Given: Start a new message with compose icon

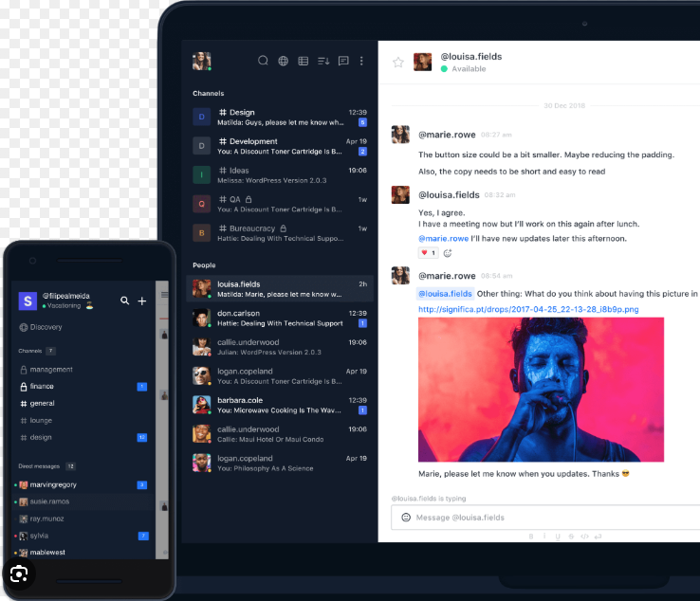Looking at the screenshot, I should (343, 61).
